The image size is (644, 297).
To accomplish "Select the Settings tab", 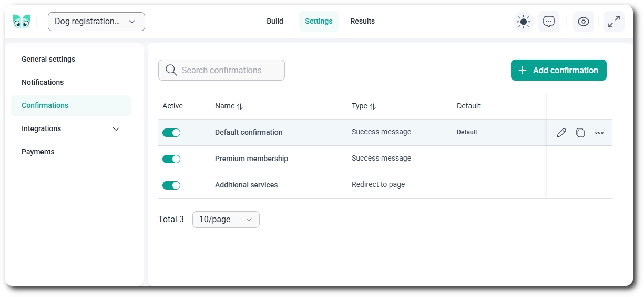I will [x=319, y=22].
